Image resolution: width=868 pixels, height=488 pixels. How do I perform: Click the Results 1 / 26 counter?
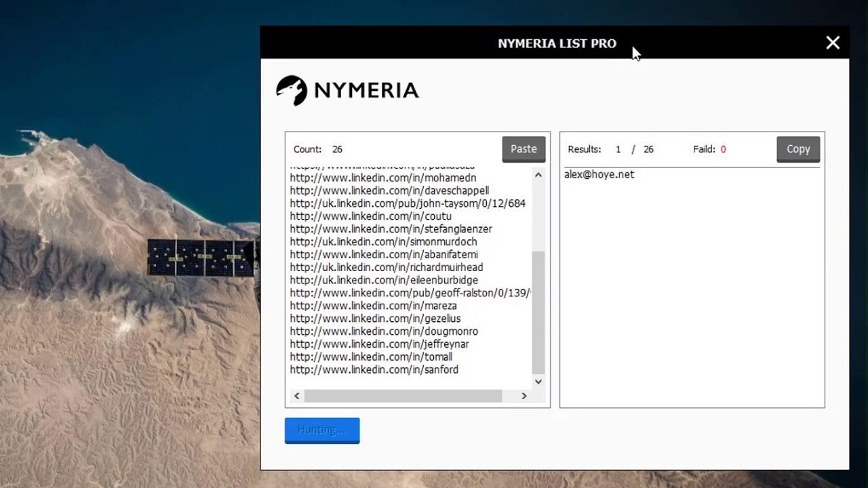610,149
